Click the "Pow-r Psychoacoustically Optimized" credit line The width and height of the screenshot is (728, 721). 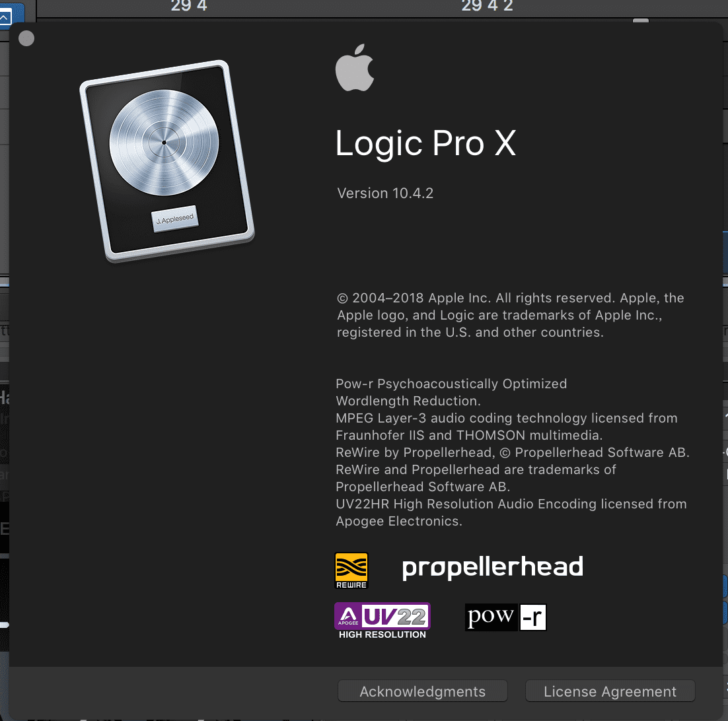[x=451, y=384]
